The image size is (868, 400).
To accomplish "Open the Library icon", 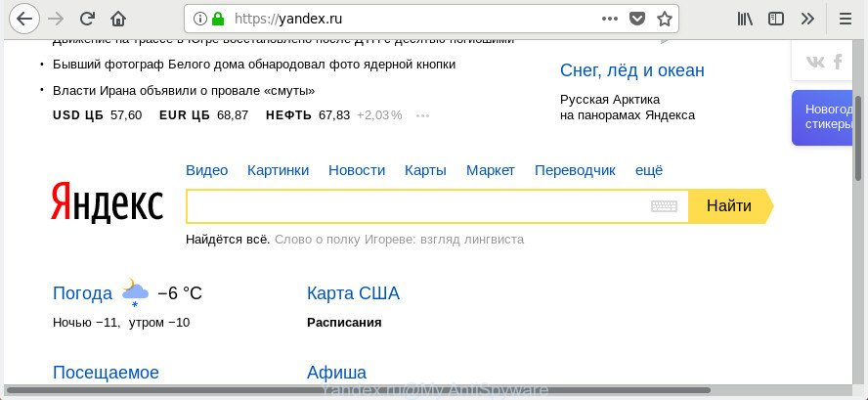I will [746, 20].
